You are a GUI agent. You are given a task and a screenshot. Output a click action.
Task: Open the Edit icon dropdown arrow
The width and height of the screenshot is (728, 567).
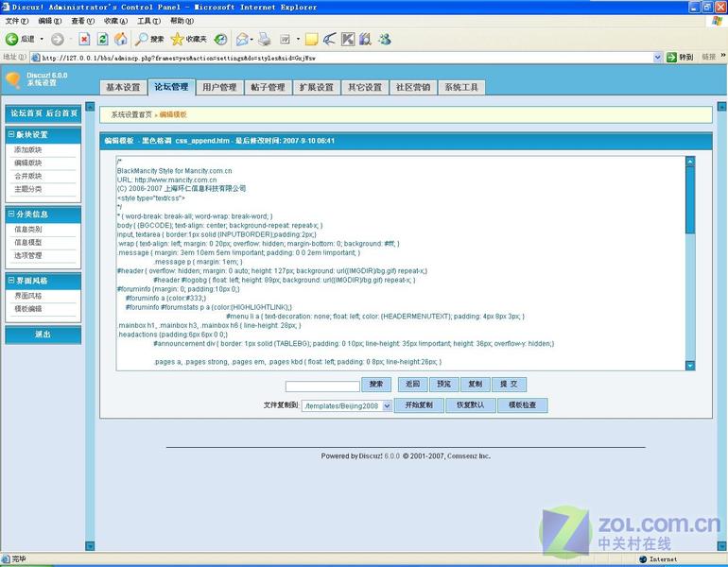(298, 40)
